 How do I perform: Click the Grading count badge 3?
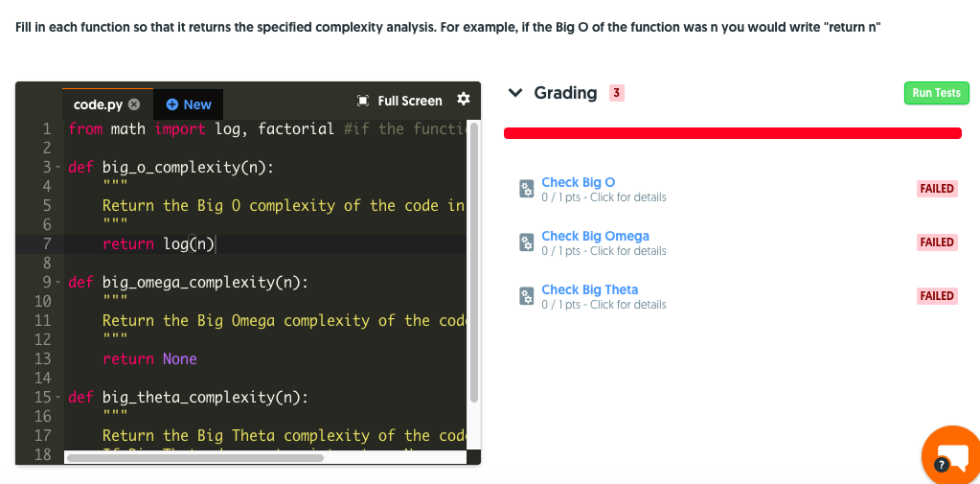point(616,93)
